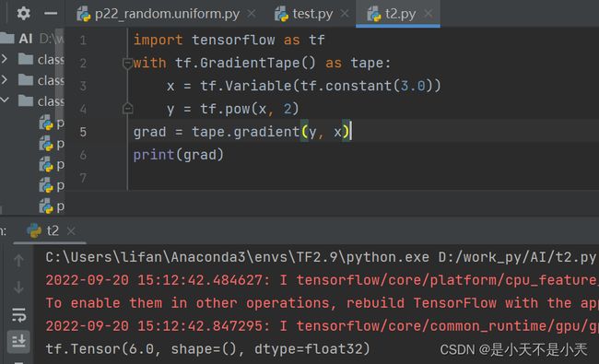Fold the with-block at line 2

(x=127, y=63)
